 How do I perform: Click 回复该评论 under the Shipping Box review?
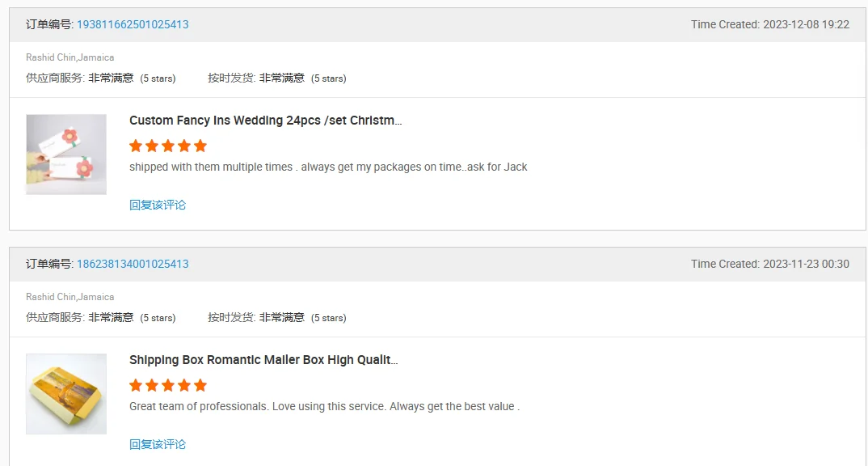pos(158,444)
